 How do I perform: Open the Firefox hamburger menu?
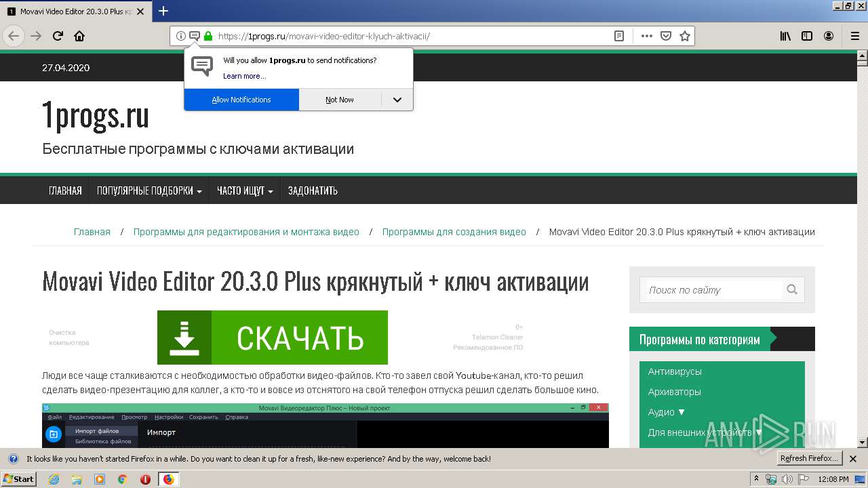click(854, 36)
